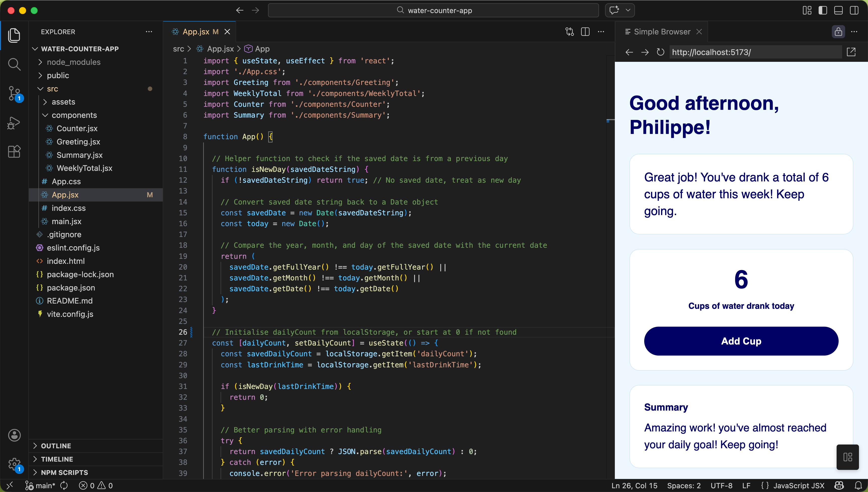Expand the node_modules folder
Viewport: 868px width, 492px height.
pyautogui.click(x=73, y=62)
